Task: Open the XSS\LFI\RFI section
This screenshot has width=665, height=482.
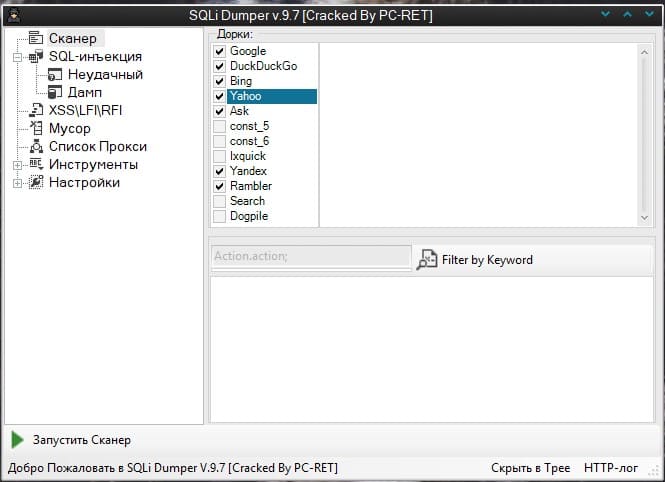Action: pos(85,110)
